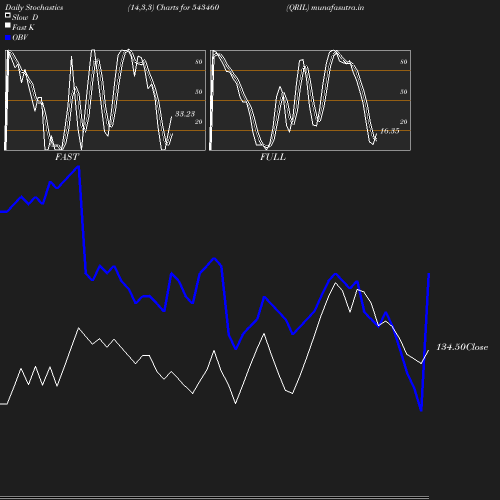Click the peak of the blue OBV line
Screen dimensions: 500x500
tap(78, 167)
